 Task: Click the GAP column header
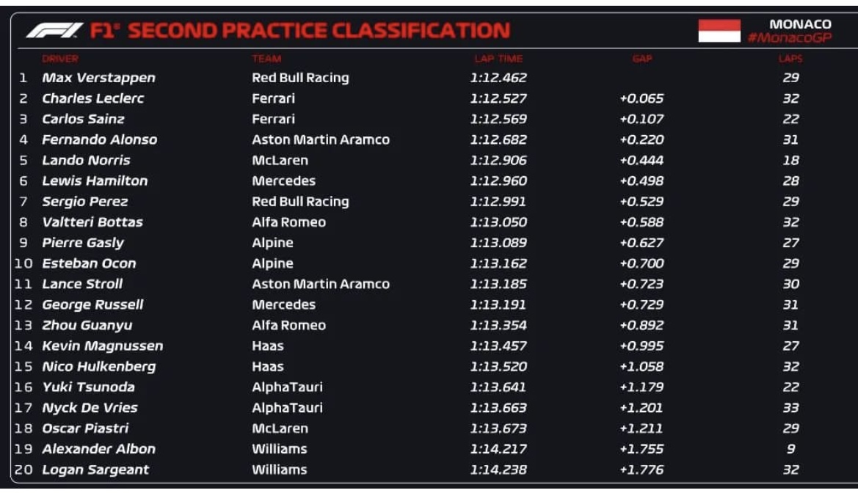(x=642, y=59)
